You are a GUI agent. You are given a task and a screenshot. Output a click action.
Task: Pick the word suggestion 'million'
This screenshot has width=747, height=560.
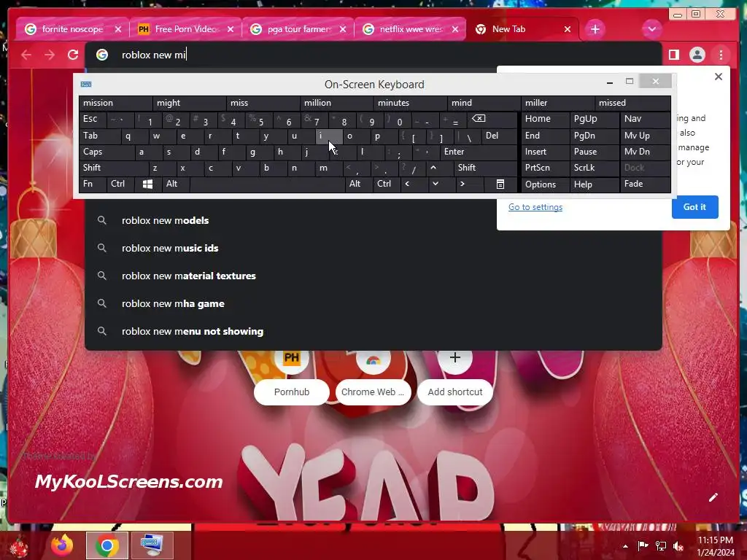[336, 103]
